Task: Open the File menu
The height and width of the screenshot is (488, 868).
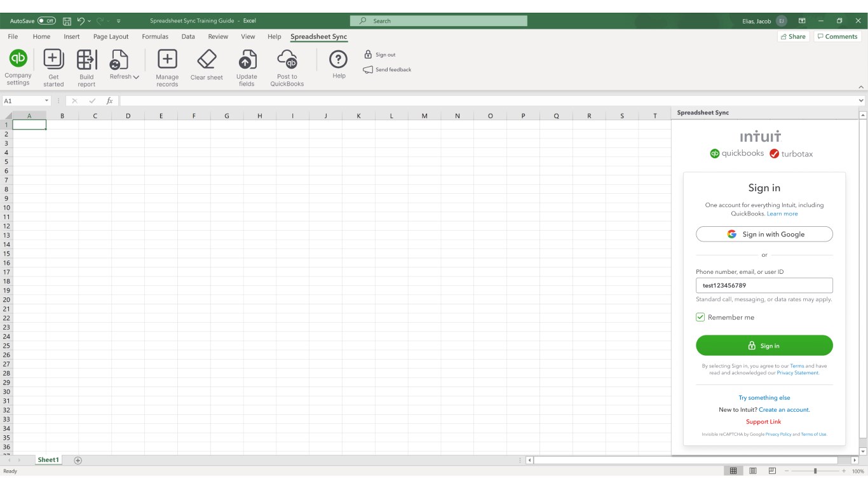Action: [13, 37]
